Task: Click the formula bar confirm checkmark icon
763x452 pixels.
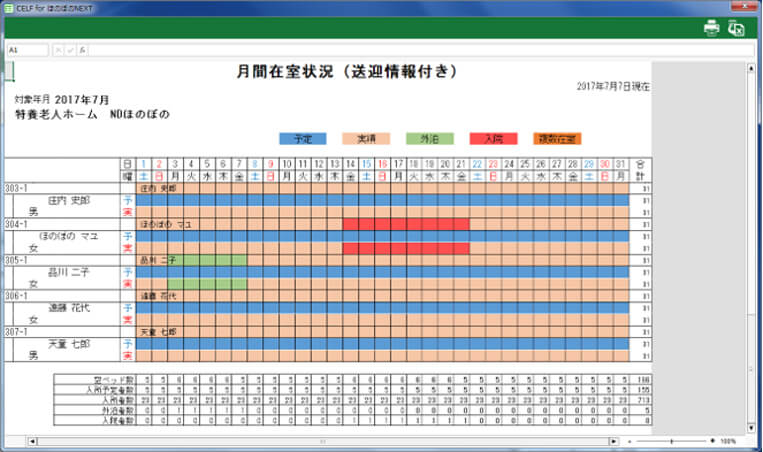Action: pos(71,50)
